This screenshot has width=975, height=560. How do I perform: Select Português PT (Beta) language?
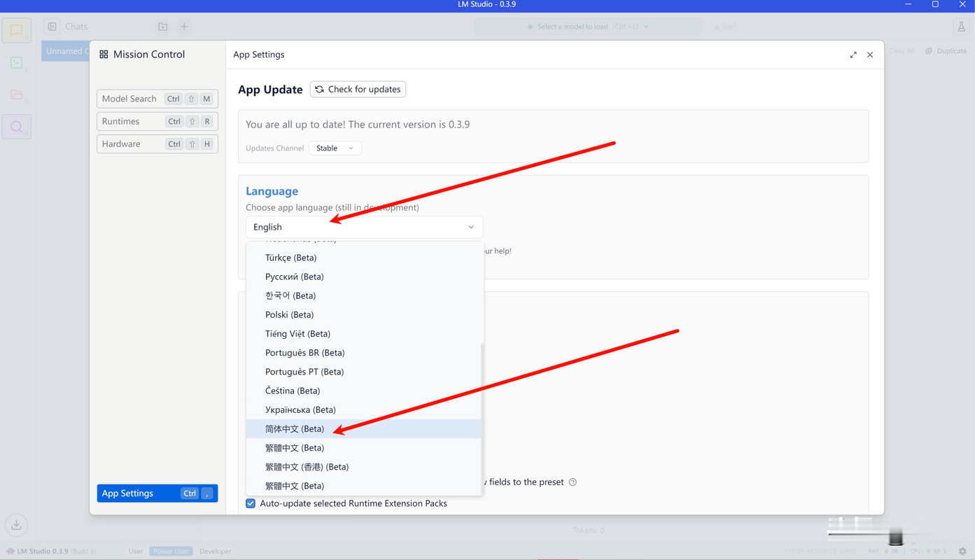pos(363,372)
